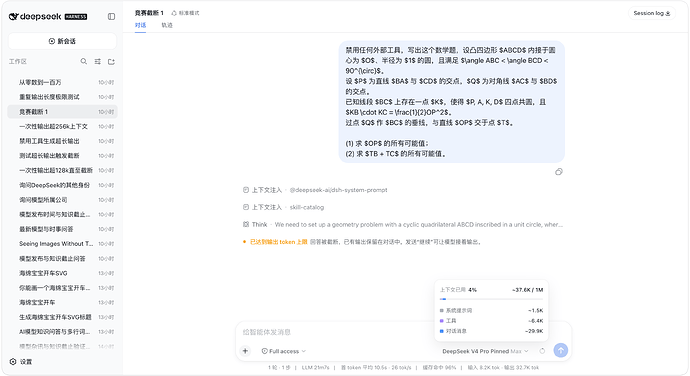Viewport: 690px width, 376px height.
Task: Open conversation 从零数到一百万
Action: 62,82
